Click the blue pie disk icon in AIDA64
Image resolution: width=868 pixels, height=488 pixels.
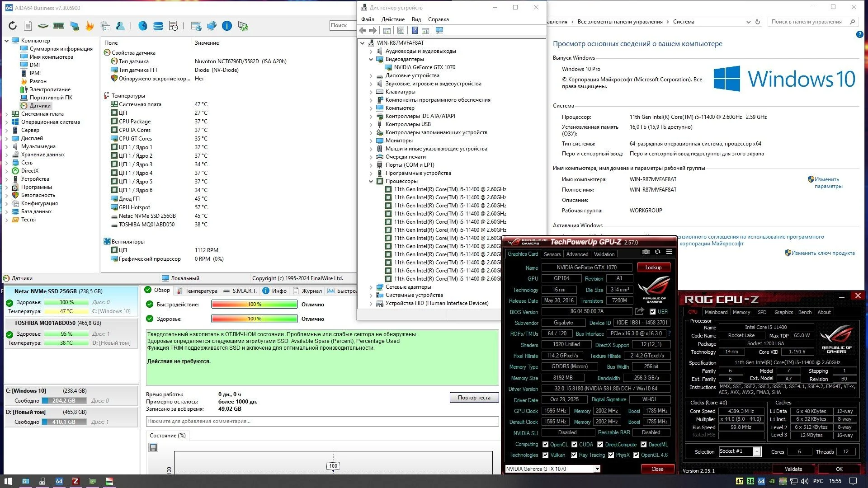click(143, 26)
